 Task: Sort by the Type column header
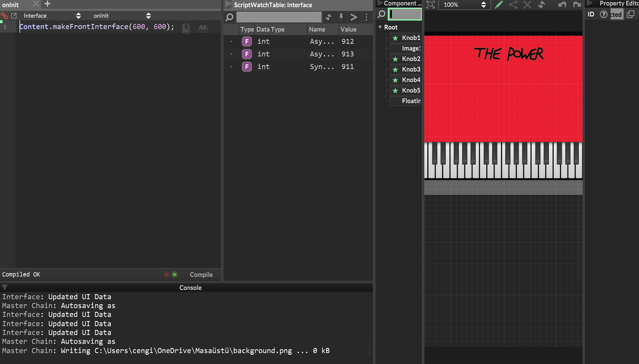(x=247, y=29)
